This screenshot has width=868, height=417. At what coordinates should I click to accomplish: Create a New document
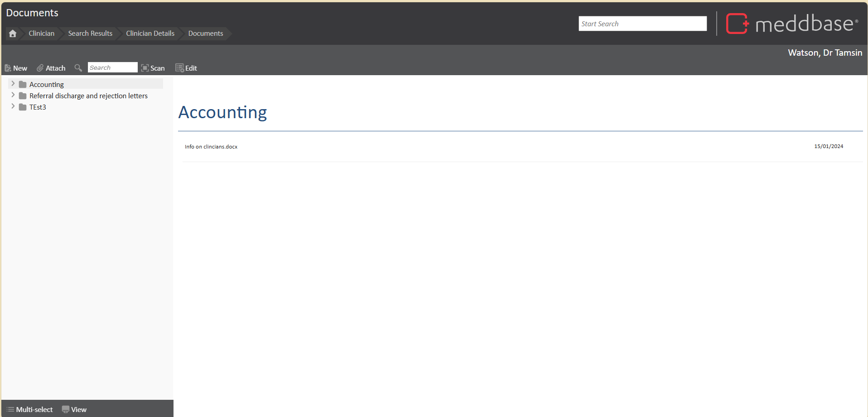(16, 68)
